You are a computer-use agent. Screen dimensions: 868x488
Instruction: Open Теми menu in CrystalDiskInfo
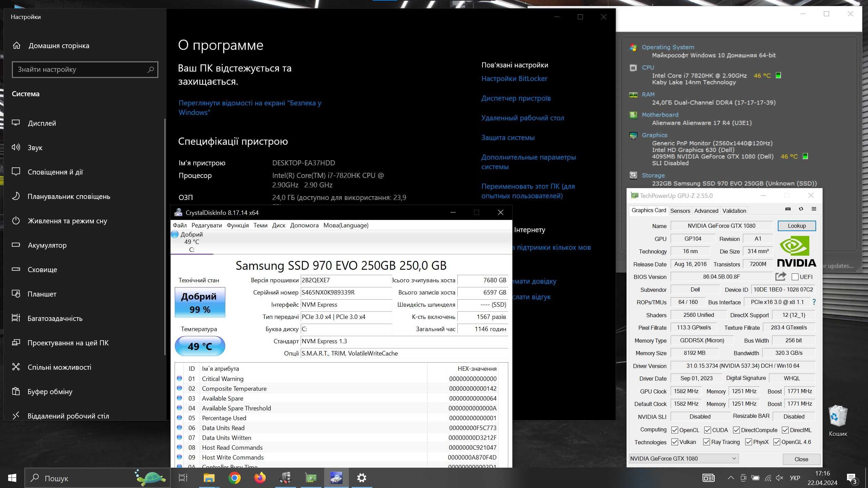(x=260, y=225)
